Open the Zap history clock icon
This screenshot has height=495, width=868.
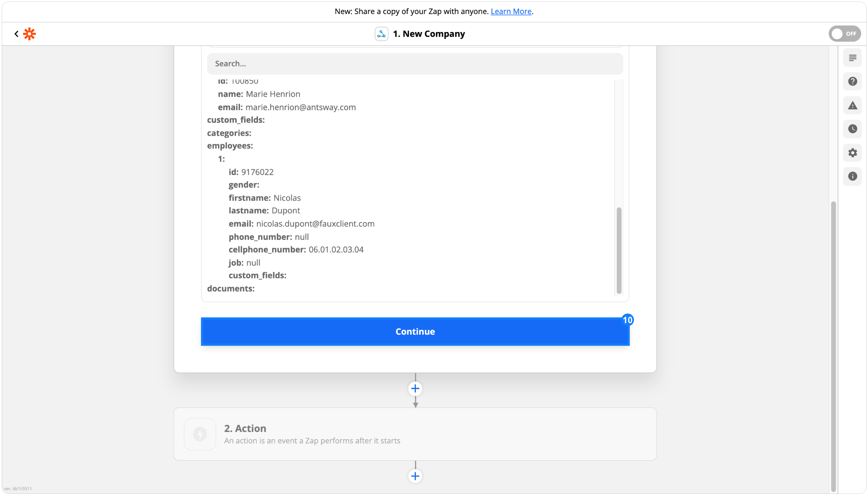click(852, 129)
